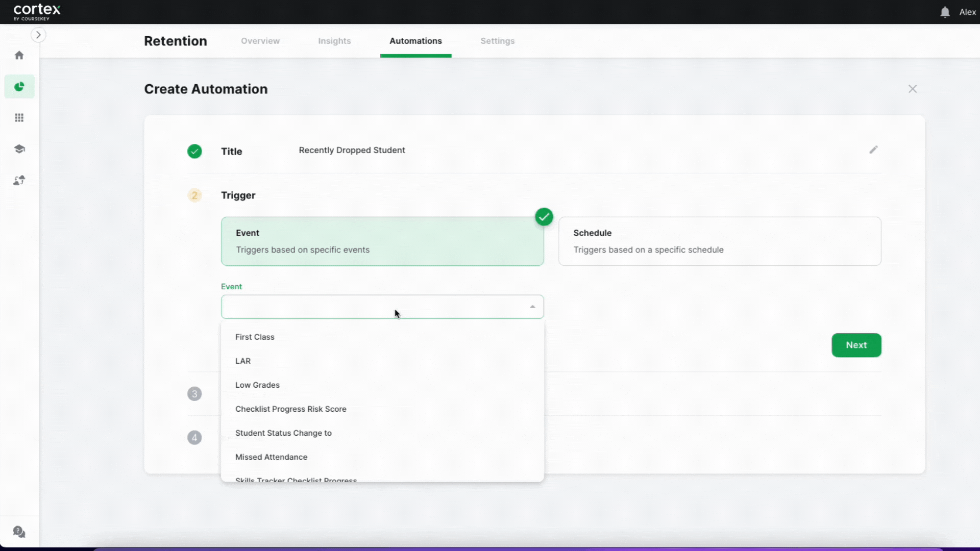Click step 4 progress indicator circle
The width and height of the screenshot is (980, 551).
pos(194,438)
